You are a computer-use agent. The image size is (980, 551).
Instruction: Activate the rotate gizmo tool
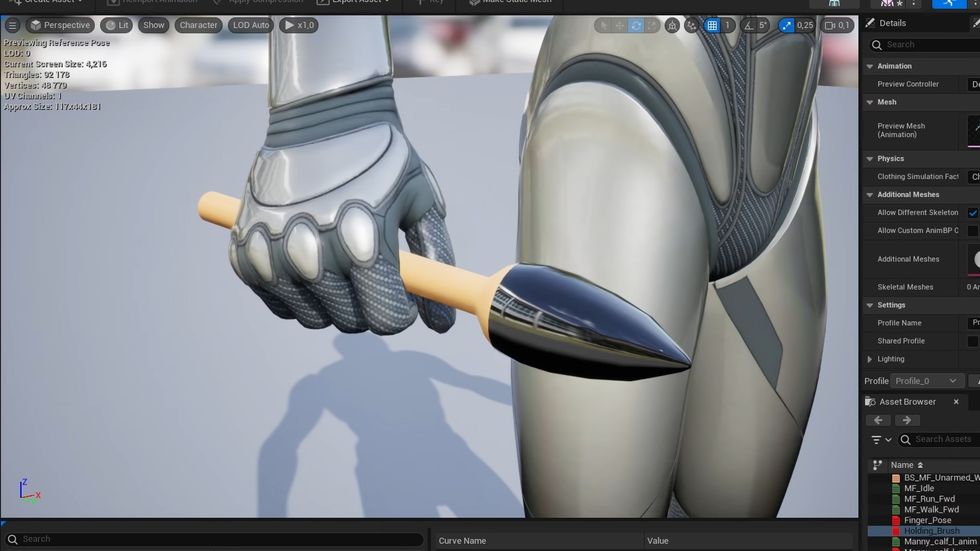click(x=636, y=25)
